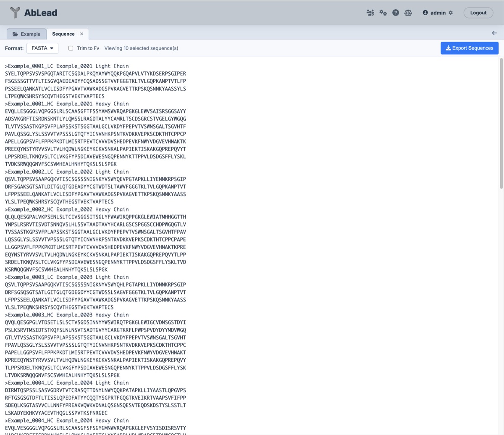Click the AbLead antibody logo
Viewport: 504px width, 435px height.
(x=15, y=13)
